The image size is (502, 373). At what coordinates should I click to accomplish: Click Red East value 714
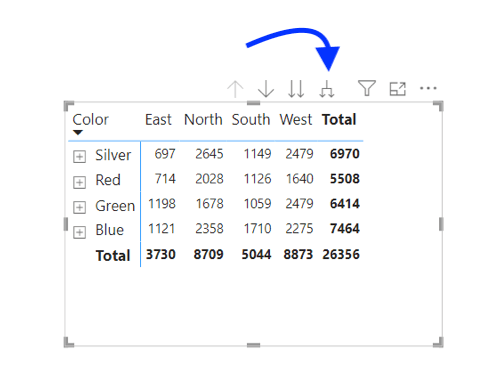click(x=165, y=179)
